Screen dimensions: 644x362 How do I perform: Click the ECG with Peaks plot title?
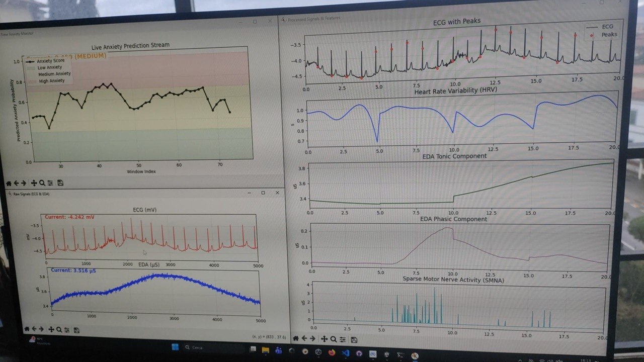coord(456,22)
